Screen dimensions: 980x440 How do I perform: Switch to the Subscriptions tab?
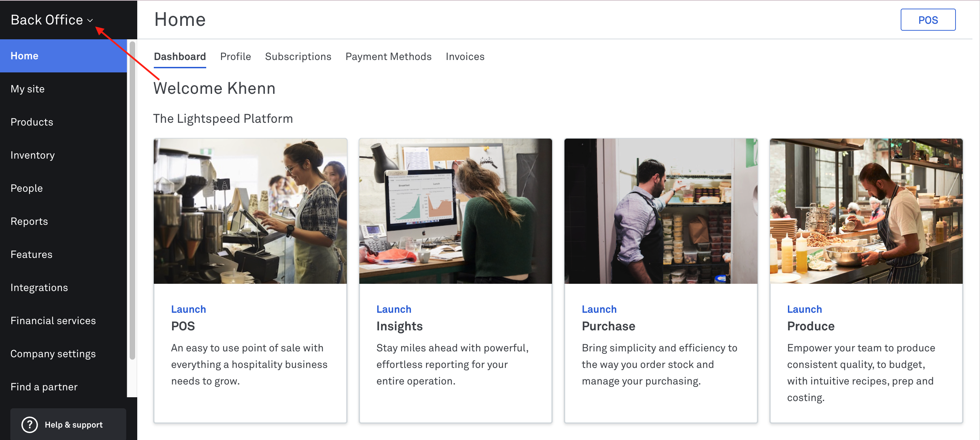[x=298, y=56]
